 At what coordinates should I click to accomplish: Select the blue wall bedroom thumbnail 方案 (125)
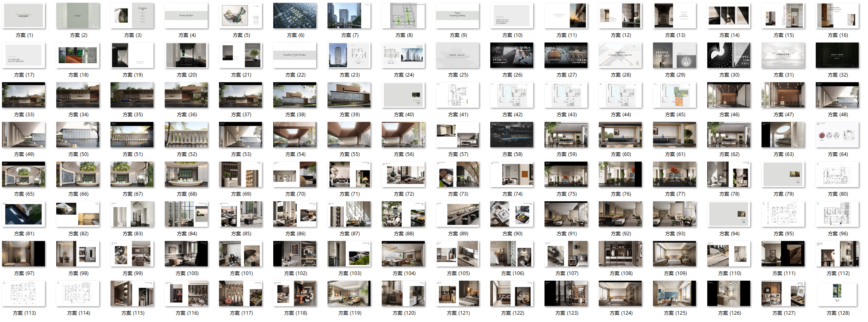[675, 294]
